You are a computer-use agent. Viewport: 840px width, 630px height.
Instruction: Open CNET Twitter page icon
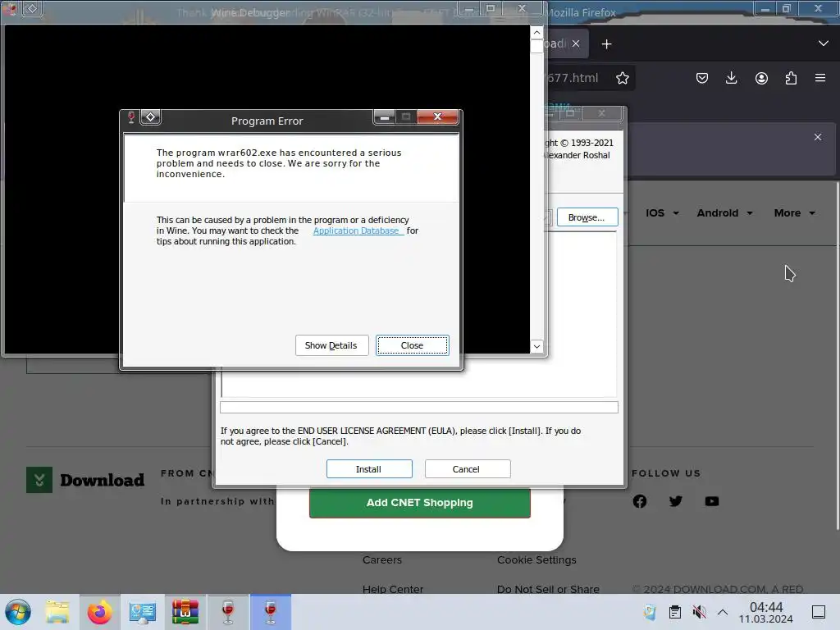[x=676, y=501]
